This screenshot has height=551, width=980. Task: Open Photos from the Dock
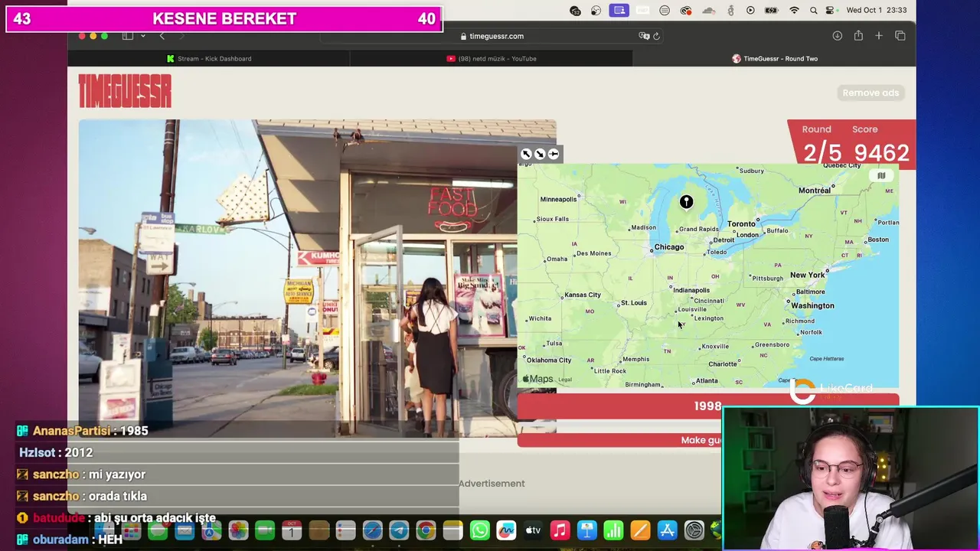click(x=238, y=530)
